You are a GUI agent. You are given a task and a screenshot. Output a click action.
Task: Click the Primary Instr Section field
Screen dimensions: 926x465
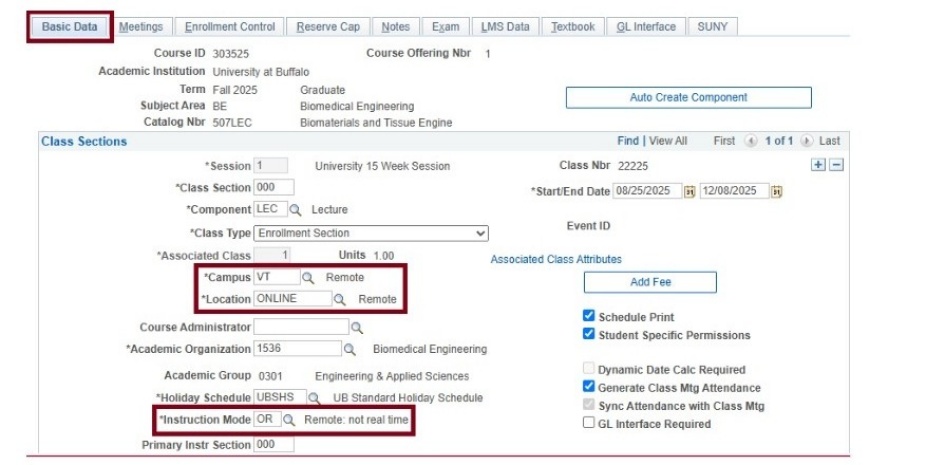click(273, 444)
